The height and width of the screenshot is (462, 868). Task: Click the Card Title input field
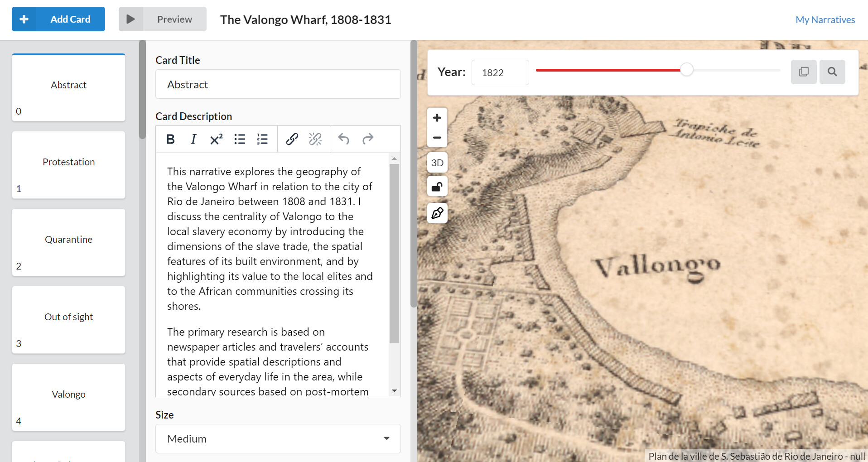coord(278,84)
